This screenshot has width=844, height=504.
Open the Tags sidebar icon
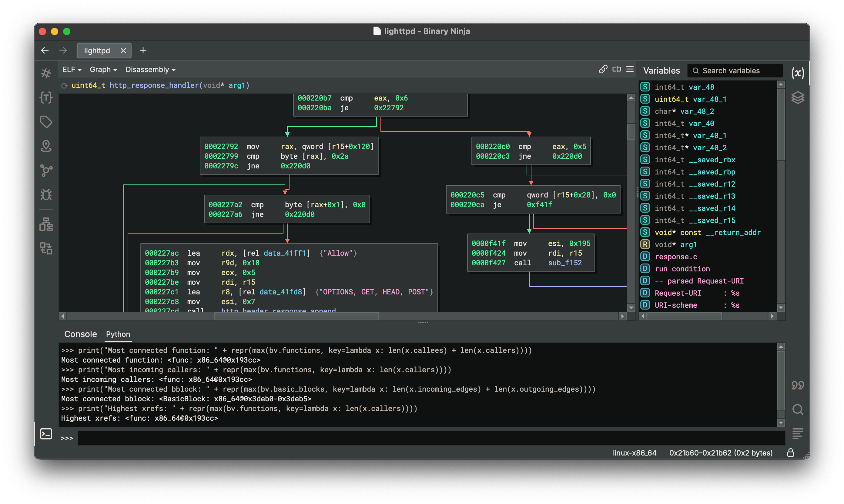[46, 121]
